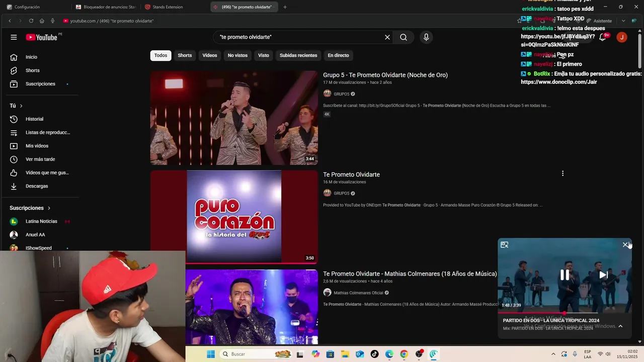
Task: Click the browser address bar
Action: click(x=287, y=21)
